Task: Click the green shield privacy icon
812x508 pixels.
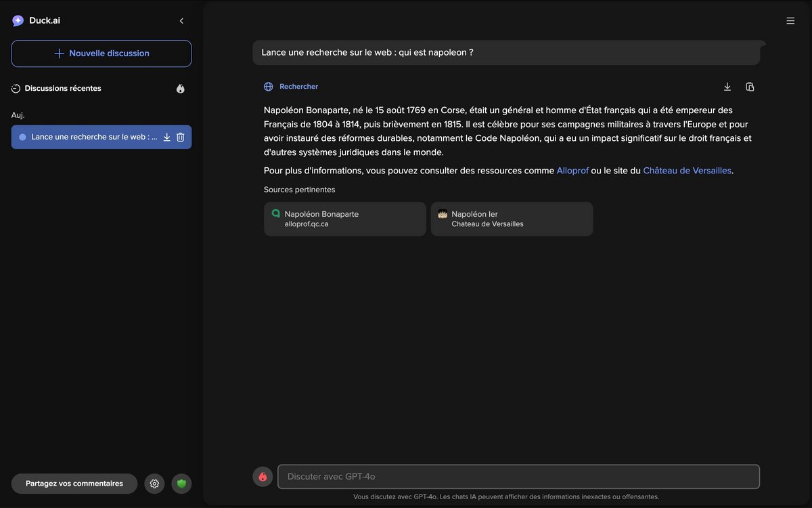Action: click(x=181, y=484)
